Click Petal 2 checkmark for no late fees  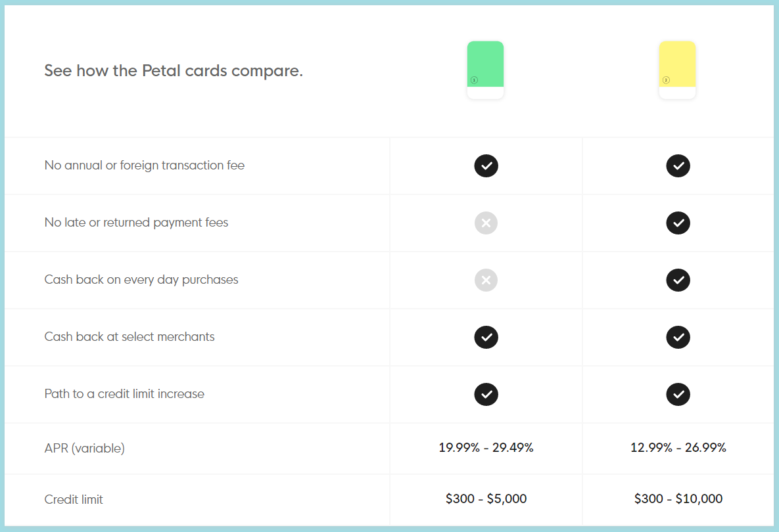point(678,223)
